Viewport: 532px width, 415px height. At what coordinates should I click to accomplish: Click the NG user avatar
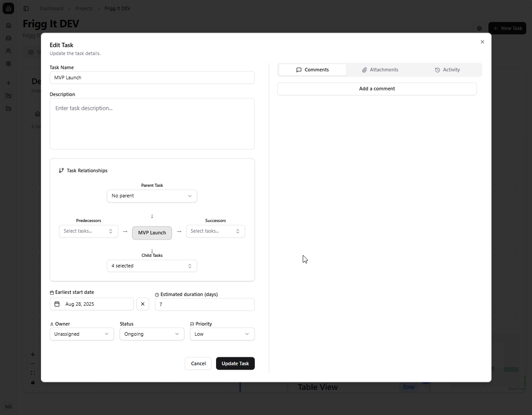click(8, 407)
